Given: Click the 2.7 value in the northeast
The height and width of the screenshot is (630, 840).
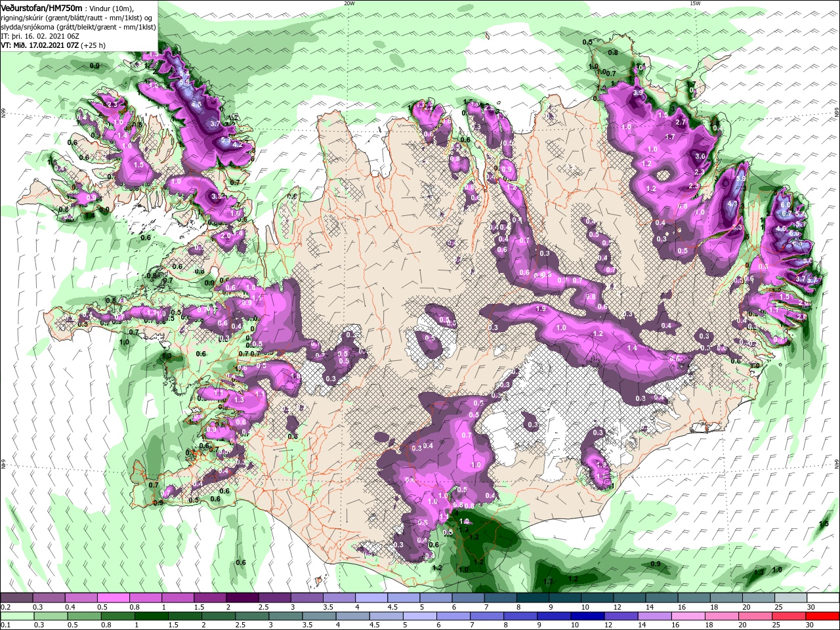Looking at the screenshot, I should (681, 122).
